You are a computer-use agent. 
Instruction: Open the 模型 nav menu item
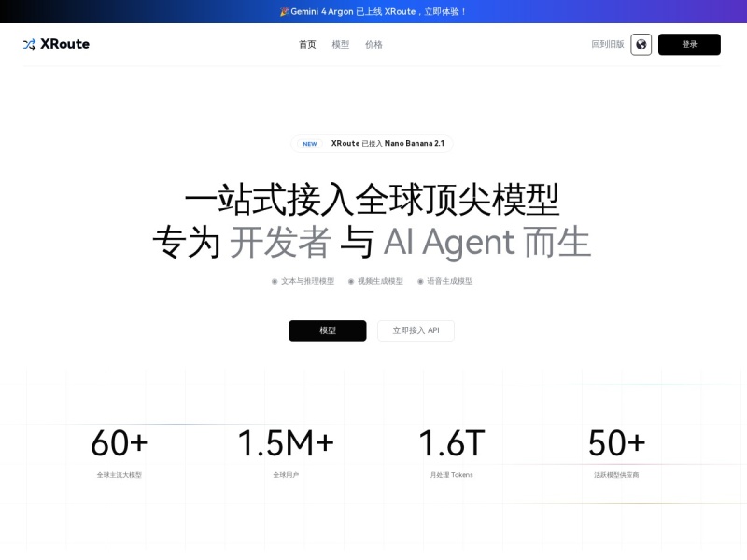click(341, 44)
